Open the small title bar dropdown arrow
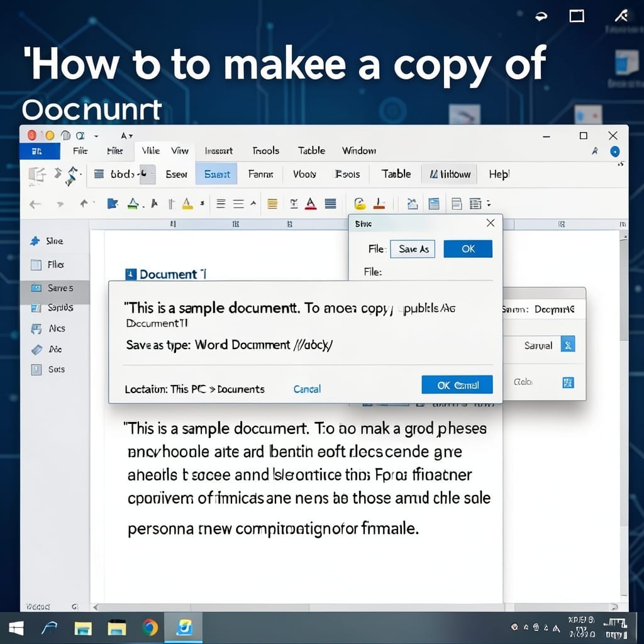The width and height of the screenshot is (644, 644). click(x=96, y=136)
